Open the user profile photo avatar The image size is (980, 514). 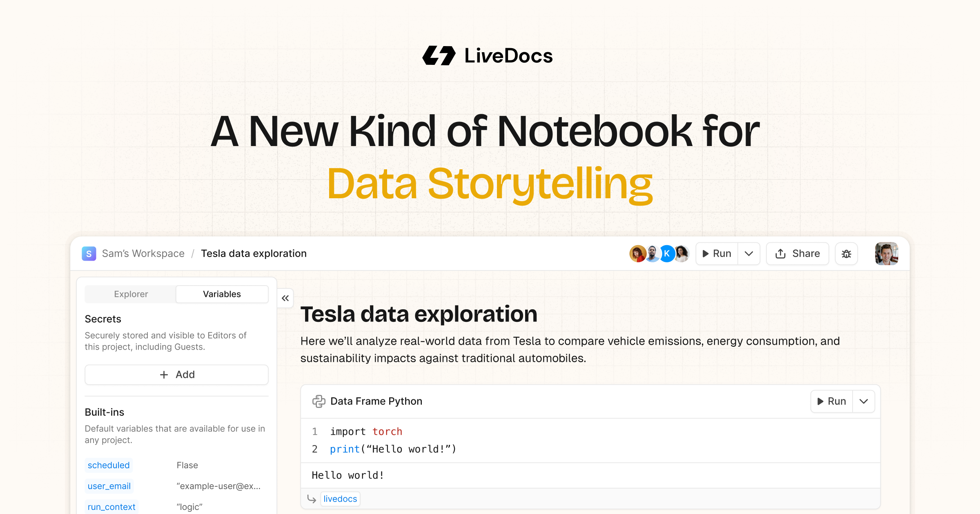pos(886,254)
